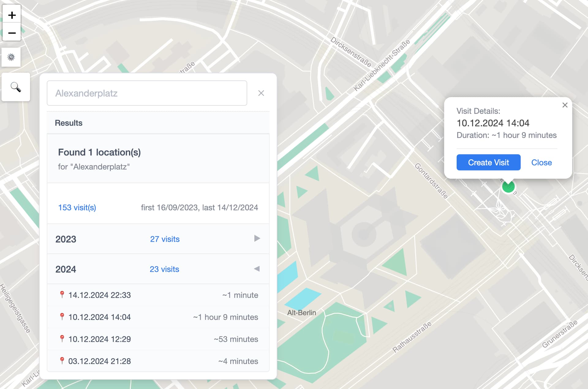Image resolution: width=588 pixels, height=389 pixels.
Task: Click the magnifying glass search icon
Action: tap(16, 87)
